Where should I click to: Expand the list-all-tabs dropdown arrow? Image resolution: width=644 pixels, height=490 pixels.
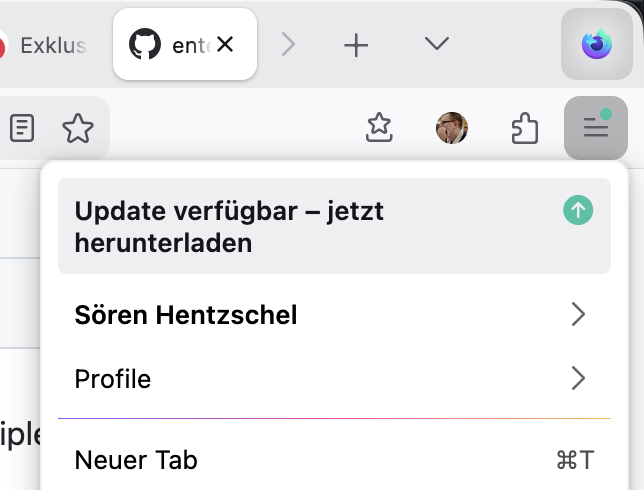click(x=436, y=44)
